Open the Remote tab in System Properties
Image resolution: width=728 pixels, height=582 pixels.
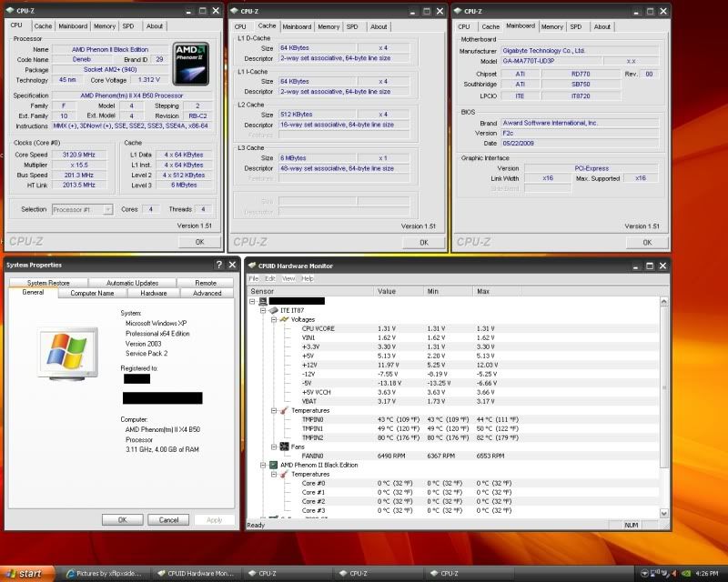206,283
